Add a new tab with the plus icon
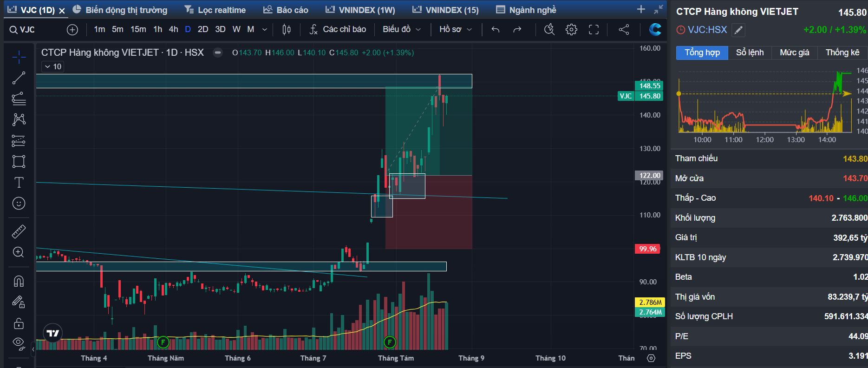 [x=641, y=9]
